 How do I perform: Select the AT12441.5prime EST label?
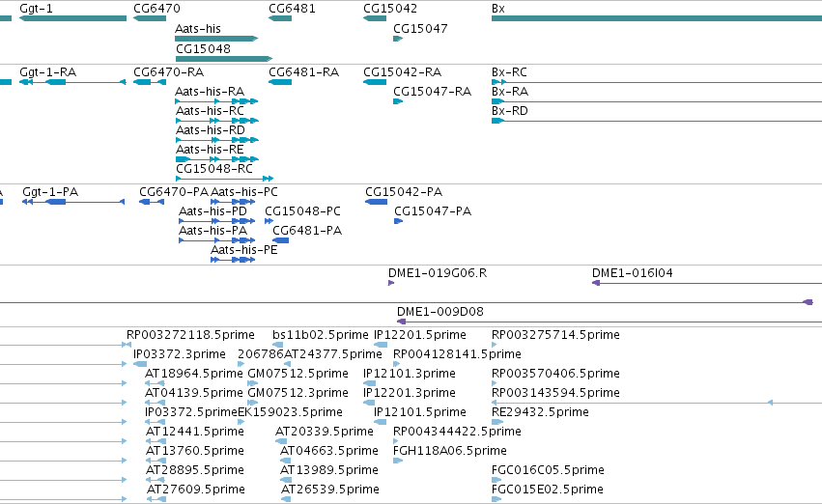pos(195,432)
